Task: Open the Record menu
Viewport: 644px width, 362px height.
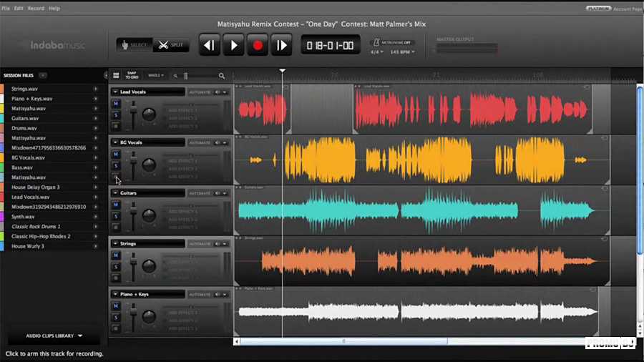Action: click(36, 8)
